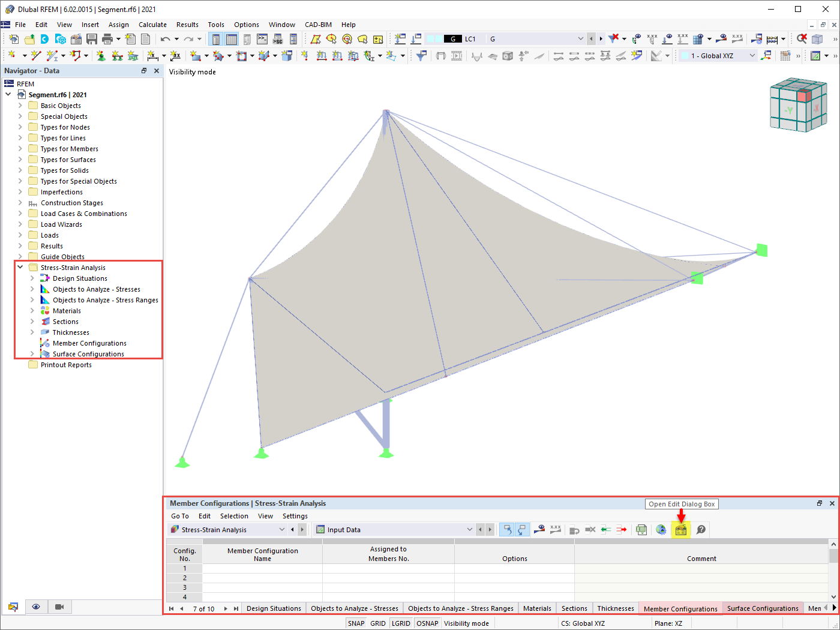This screenshot has width=840, height=630.
Task: Select the lasso selection tool
Action: [x=362, y=39]
